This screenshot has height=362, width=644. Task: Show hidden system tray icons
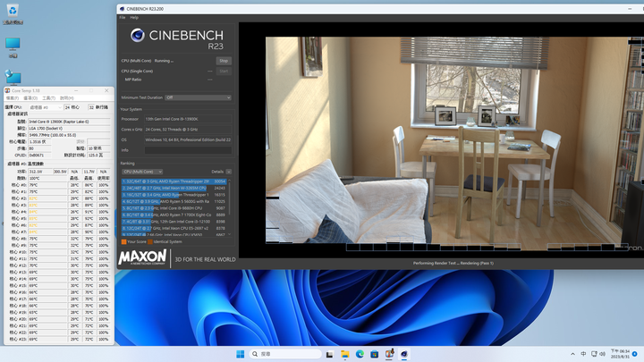572,354
